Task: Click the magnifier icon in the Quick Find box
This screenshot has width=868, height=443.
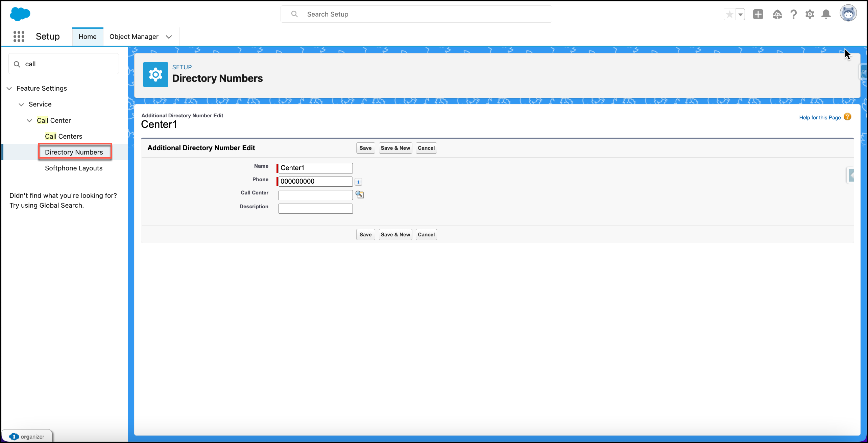Action: click(x=17, y=64)
